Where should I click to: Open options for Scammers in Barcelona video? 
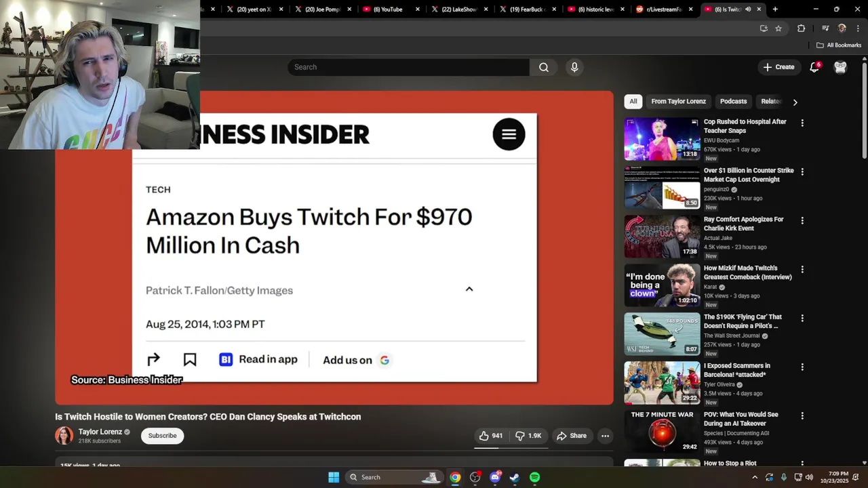[x=802, y=367]
